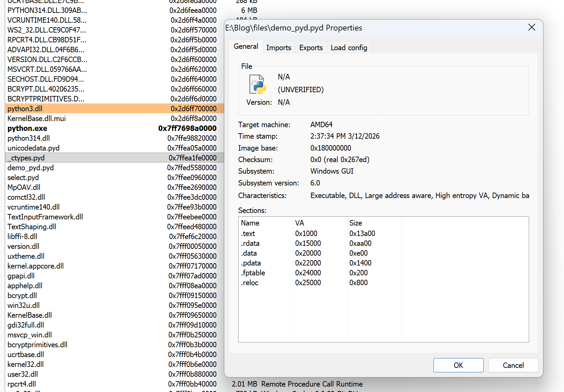Image resolution: width=564 pixels, height=392 pixels.
Task: Select MpOAV.dll in the module list
Action: (115, 188)
